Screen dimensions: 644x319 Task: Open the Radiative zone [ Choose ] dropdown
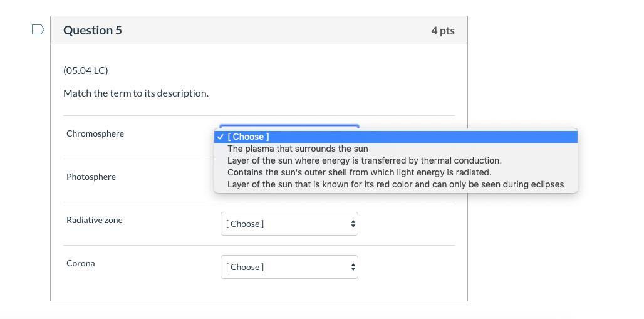point(288,224)
